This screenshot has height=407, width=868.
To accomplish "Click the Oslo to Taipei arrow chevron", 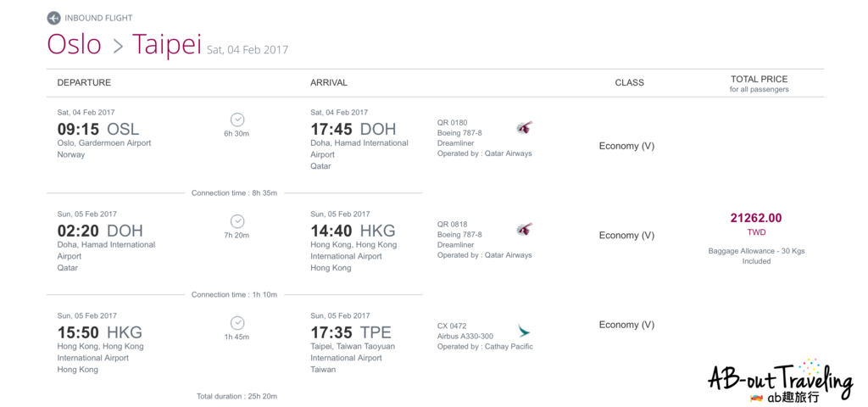I will pyautogui.click(x=118, y=47).
